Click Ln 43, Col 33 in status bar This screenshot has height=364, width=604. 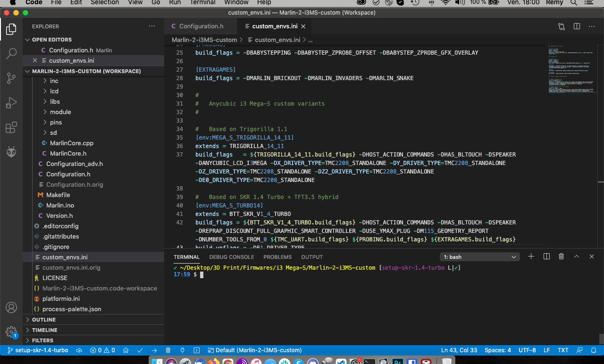click(459, 350)
